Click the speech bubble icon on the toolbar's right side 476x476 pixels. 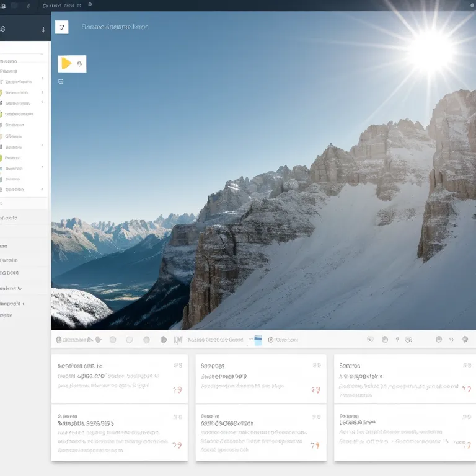pyautogui.click(x=407, y=340)
